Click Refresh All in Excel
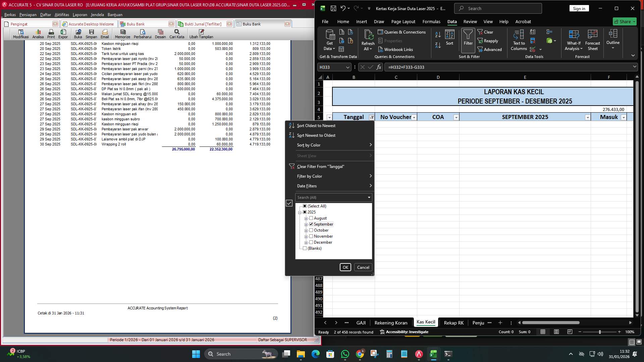Screen dimensions: 644x362 [368, 40]
